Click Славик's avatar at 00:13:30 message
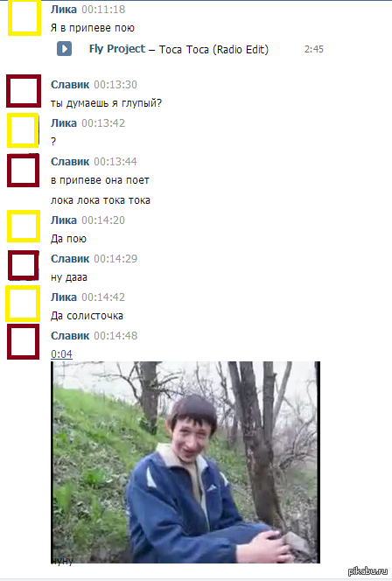392x581 pixels. coord(24,91)
